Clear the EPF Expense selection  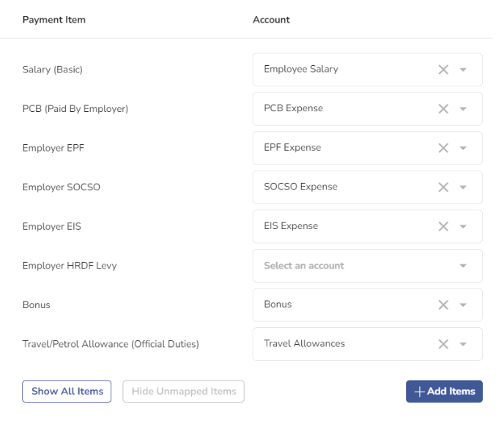point(443,148)
